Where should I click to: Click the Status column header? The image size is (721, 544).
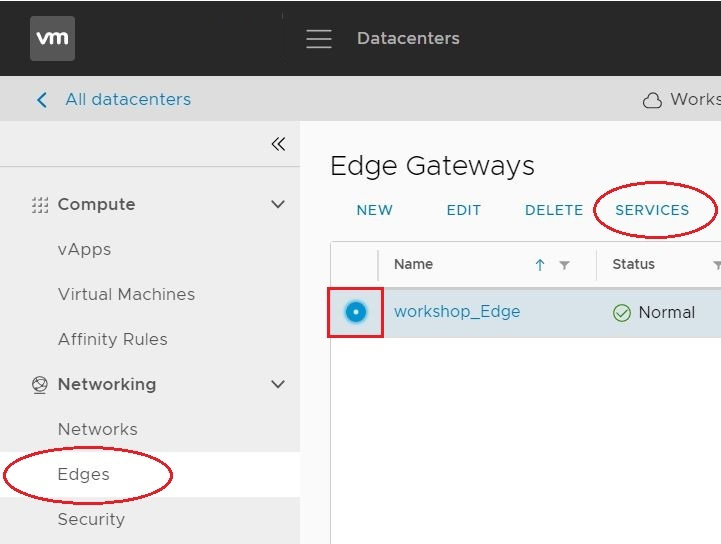coord(633,264)
